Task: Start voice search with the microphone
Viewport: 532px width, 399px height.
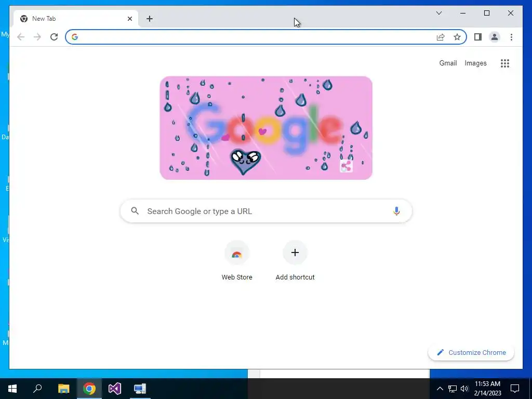Action: [x=396, y=211]
